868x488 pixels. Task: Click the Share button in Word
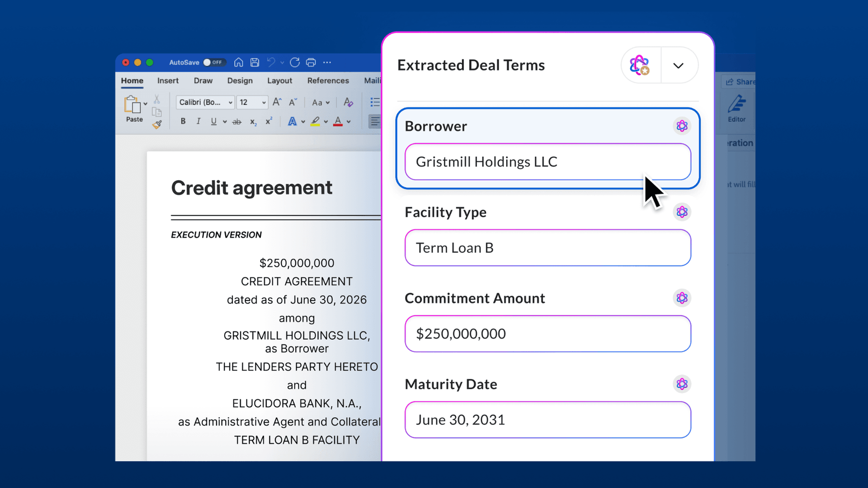(x=740, y=82)
